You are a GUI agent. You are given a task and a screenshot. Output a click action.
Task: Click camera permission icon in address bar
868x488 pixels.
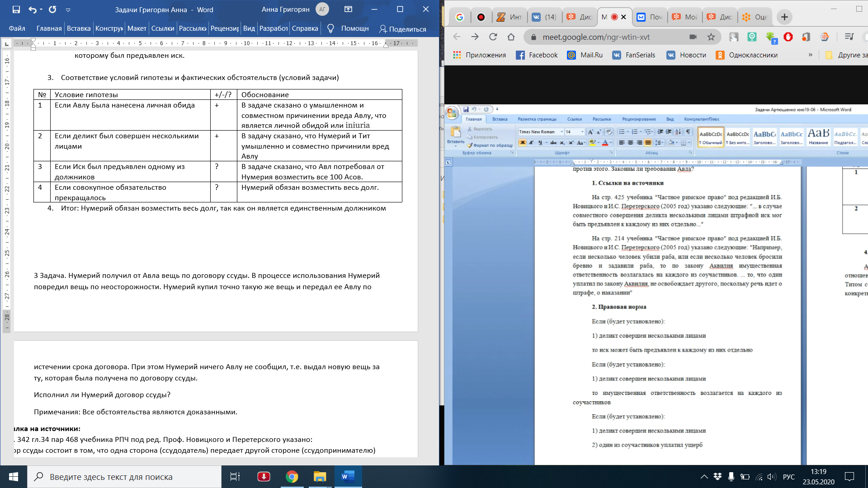pyautogui.click(x=693, y=37)
